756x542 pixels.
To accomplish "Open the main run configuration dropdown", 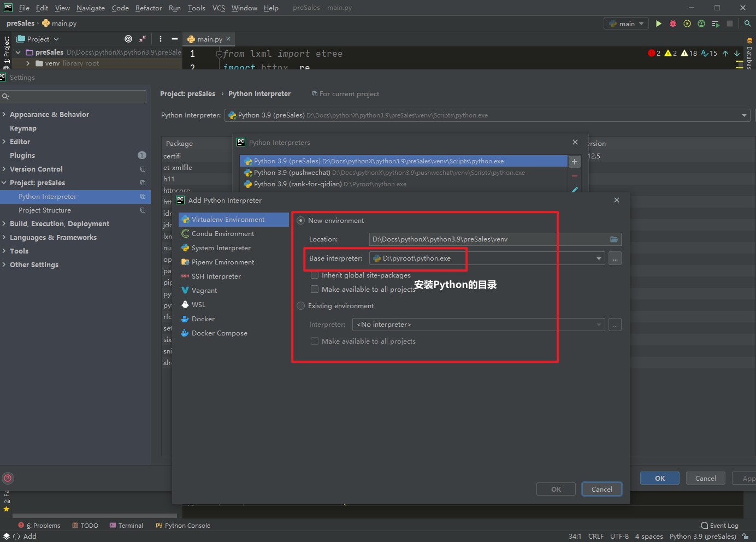I will [x=627, y=23].
